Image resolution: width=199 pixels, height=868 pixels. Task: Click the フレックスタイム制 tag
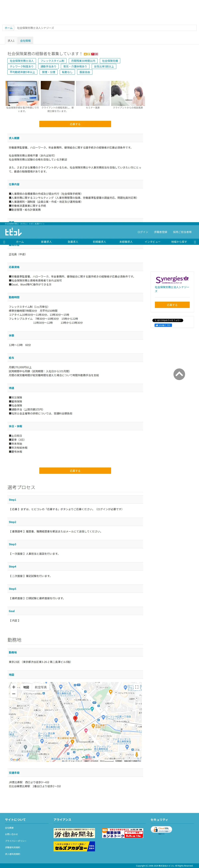click(52, 61)
